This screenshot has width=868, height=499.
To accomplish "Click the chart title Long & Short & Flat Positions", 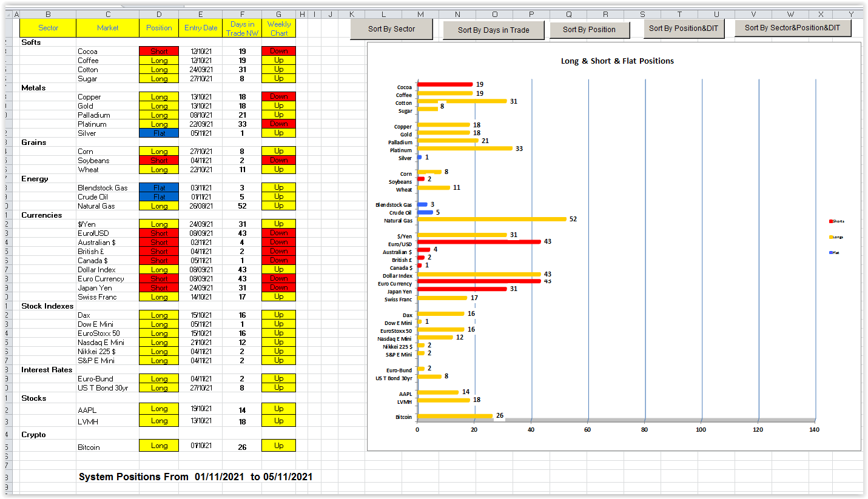I will tap(617, 61).
